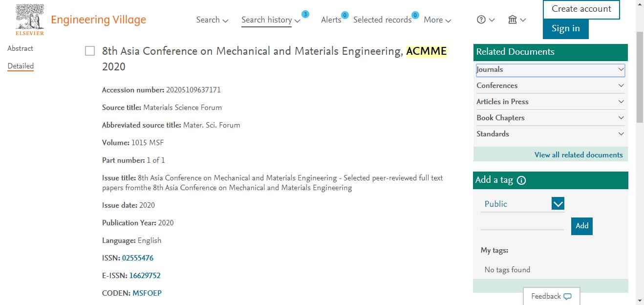Expand the Standards related documents section

click(551, 134)
